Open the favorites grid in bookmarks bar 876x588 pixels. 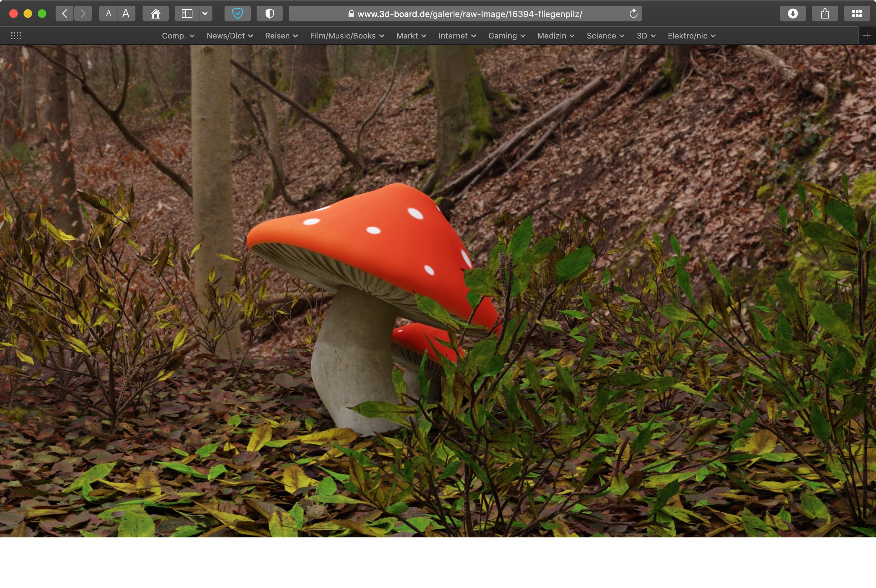[x=16, y=36]
